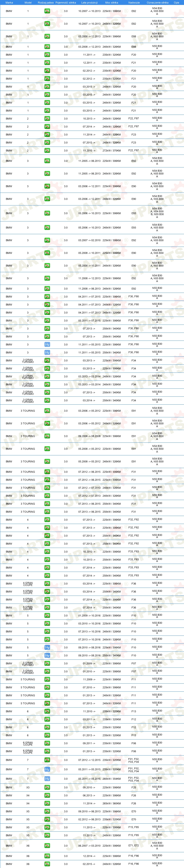Viewport: 184px width, 868px height.
Task: Click hybrid icon in series 3 11.2011 225kW row
Action: coord(47,344)
